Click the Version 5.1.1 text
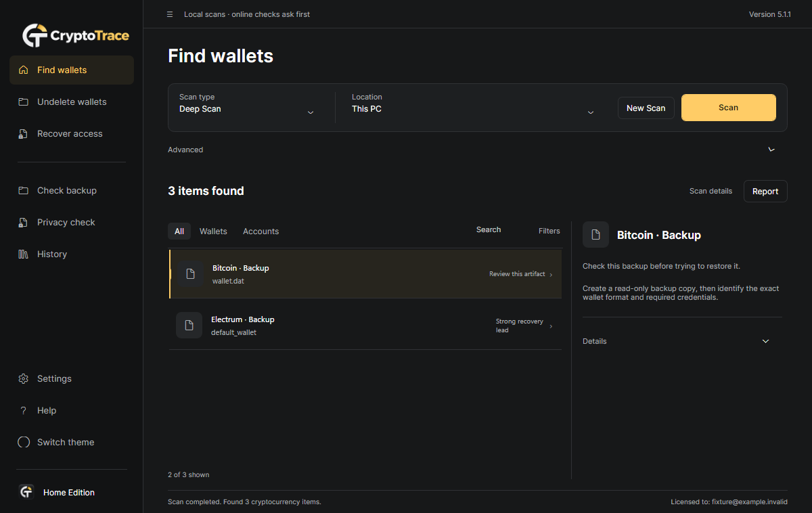The image size is (812, 513). point(770,14)
